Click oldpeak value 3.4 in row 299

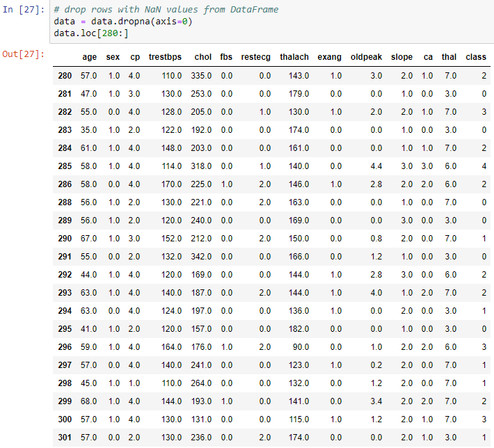tap(376, 401)
